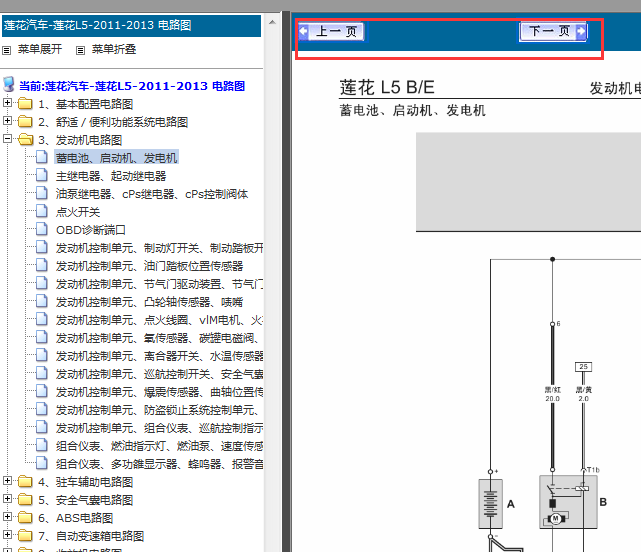Click diagram title 莲花 L5 B/E
The height and width of the screenshot is (552, 641).
[x=387, y=88]
